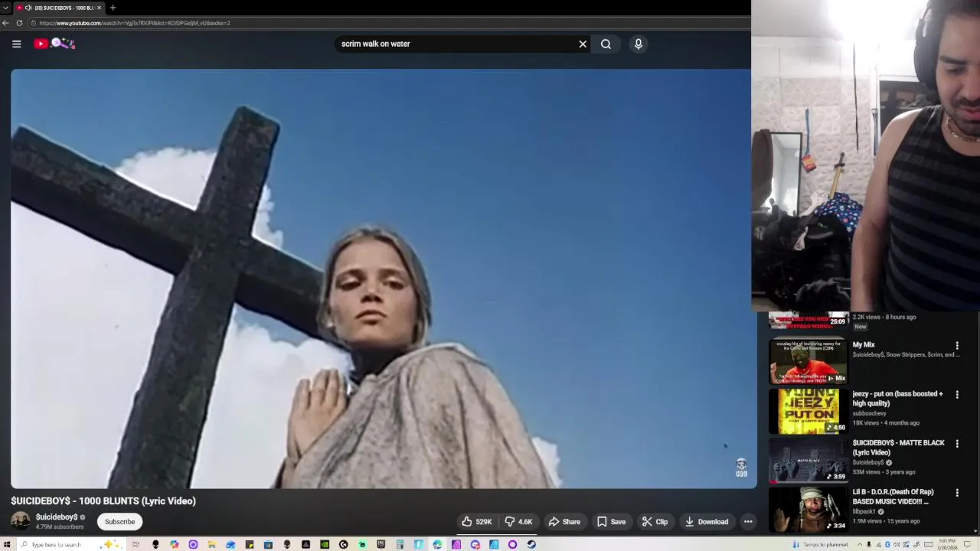This screenshot has width=980, height=551.
Task: Select the $UICIDEBOY$ 1000 BLUNTS browser tab
Action: [x=60, y=8]
